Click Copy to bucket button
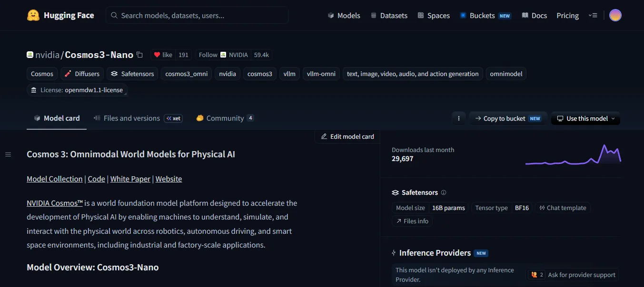The height and width of the screenshot is (287, 644). click(x=508, y=118)
